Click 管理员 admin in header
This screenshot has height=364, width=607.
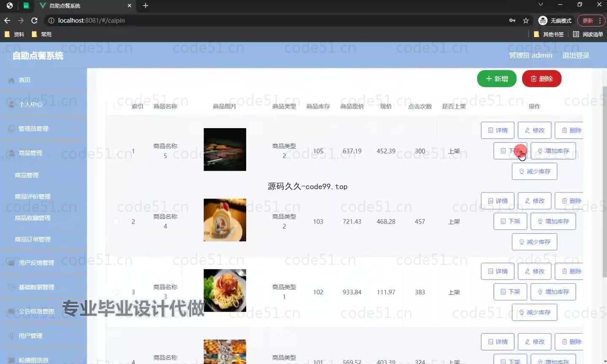(x=530, y=55)
